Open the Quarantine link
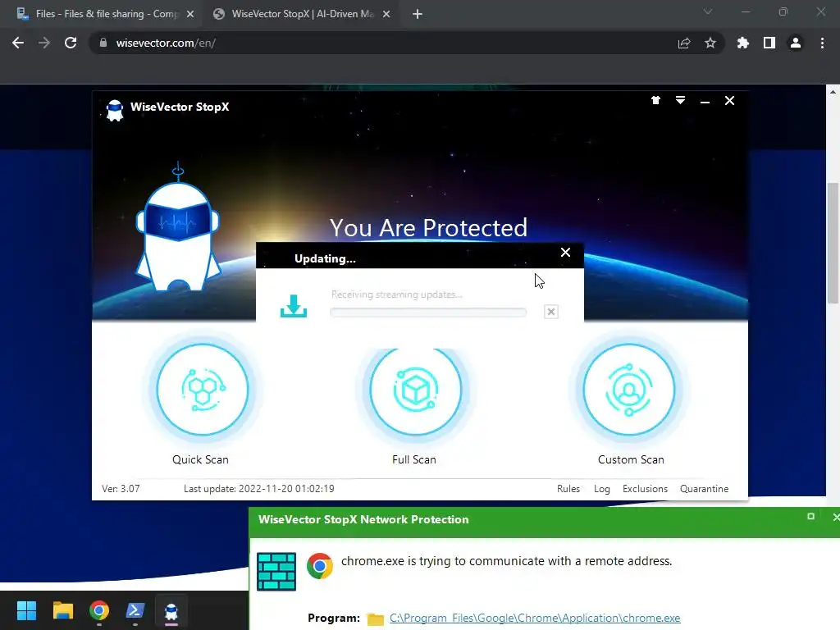Viewport: 840px width, 630px height. pos(704,489)
